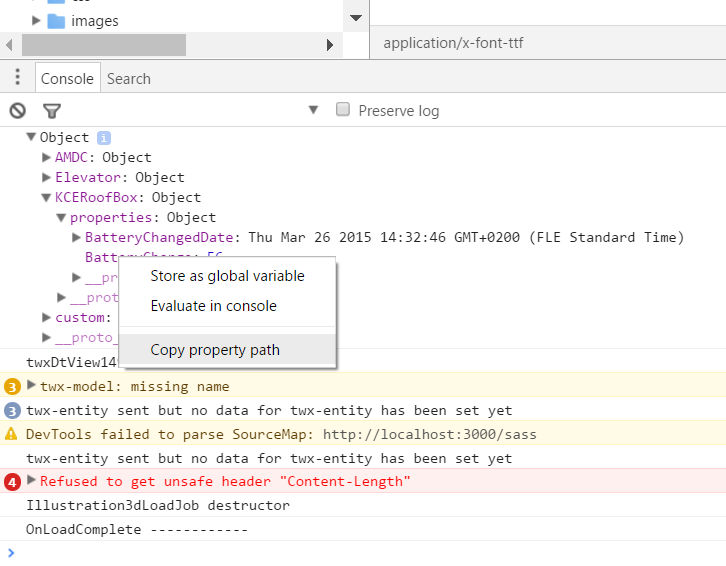Switch to the Console tab
Screen dimensions: 726x566
point(68,79)
